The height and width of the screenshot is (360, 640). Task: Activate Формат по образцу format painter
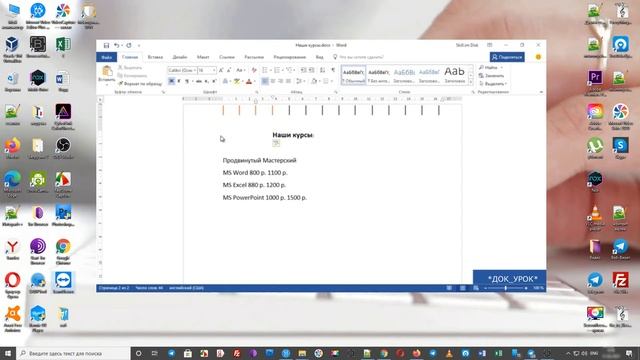point(140,84)
